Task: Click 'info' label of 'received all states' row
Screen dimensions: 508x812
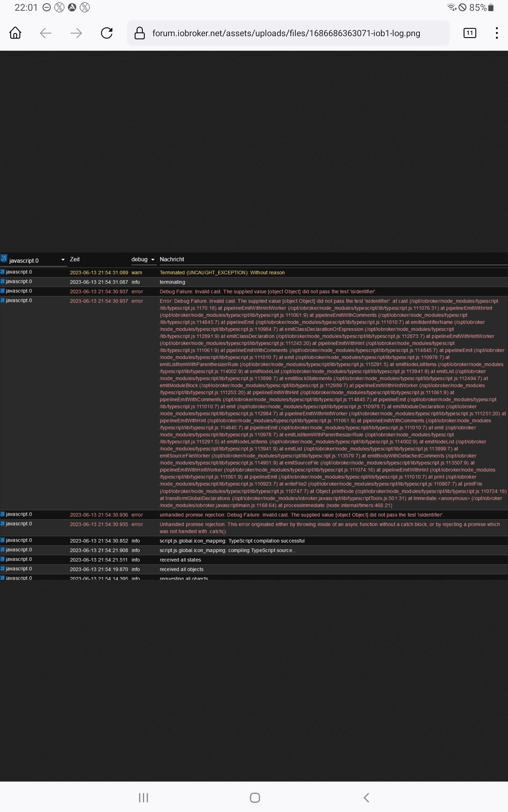Action: [x=136, y=560]
